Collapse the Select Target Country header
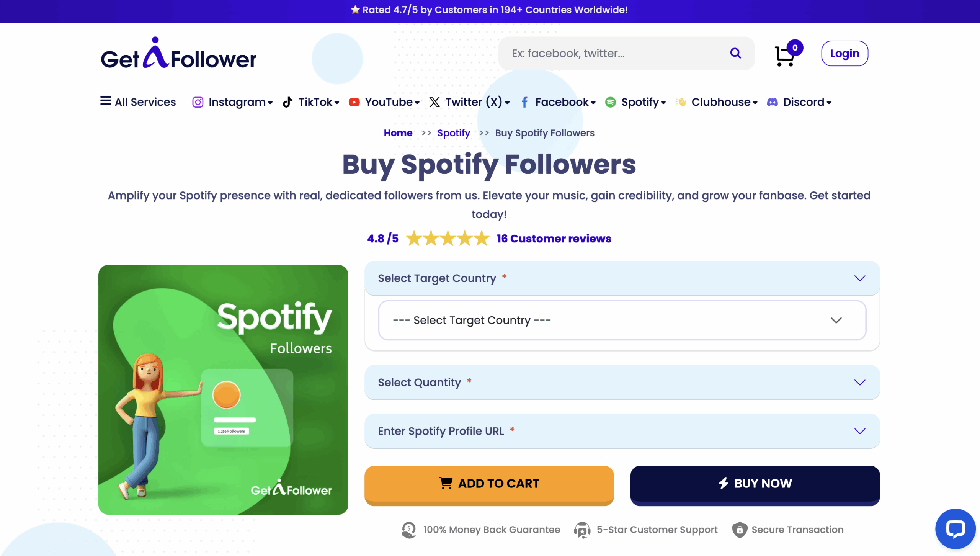Screen dimensions: 980x556 pos(622,278)
